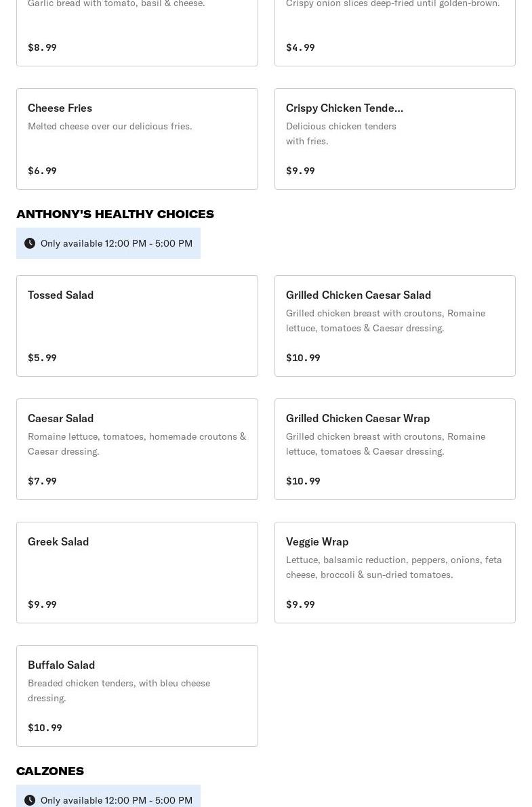Screen dimensions: 532x807
Task: Open the Cheese Fries menu item
Action: 137,139
